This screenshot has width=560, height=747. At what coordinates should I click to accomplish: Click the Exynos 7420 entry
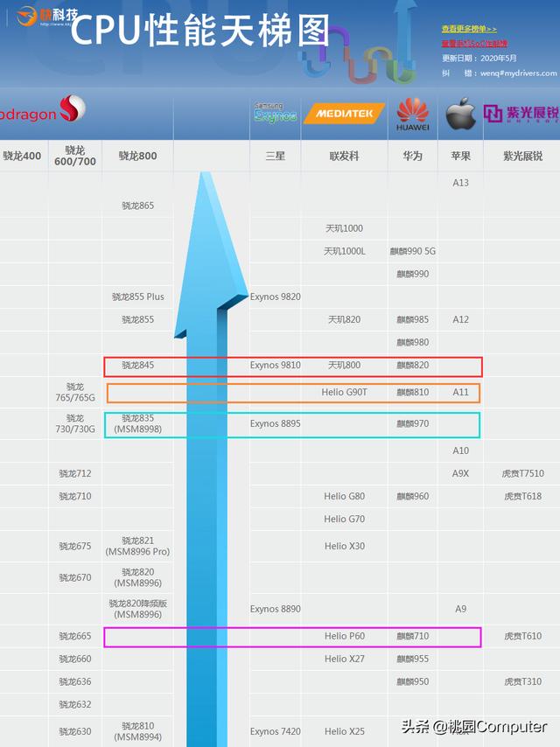276,731
